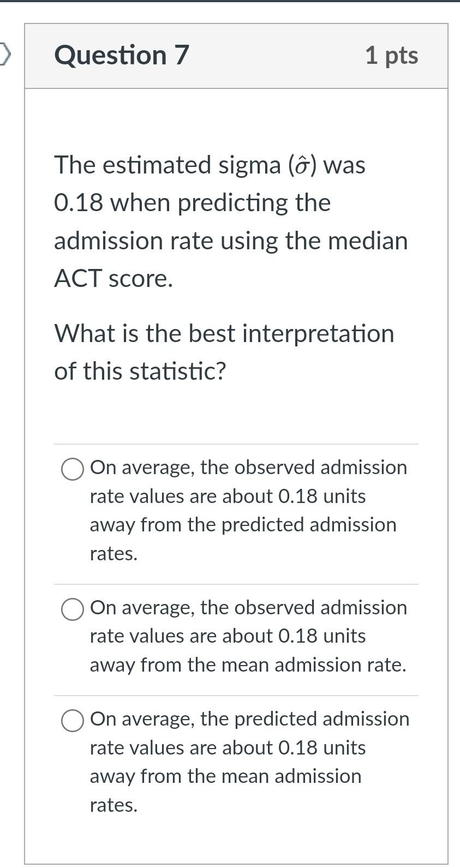
Task: Click the "0.18 when predicting the" line
Action: [193, 203]
